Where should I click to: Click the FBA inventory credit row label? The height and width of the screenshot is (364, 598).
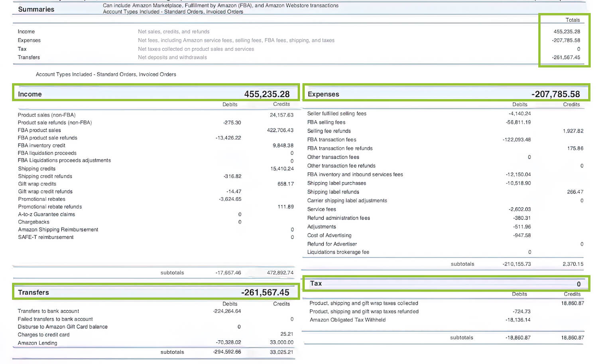[x=41, y=146]
